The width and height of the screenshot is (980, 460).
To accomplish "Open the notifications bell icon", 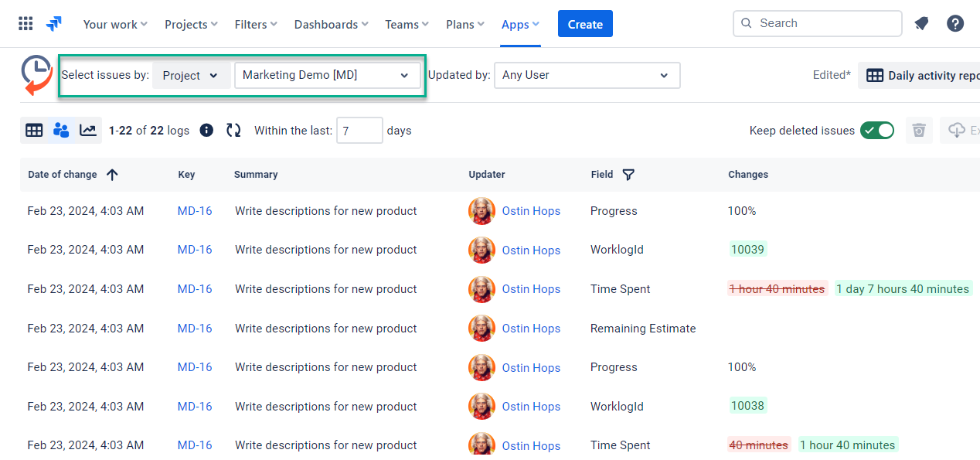I will [x=921, y=24].
